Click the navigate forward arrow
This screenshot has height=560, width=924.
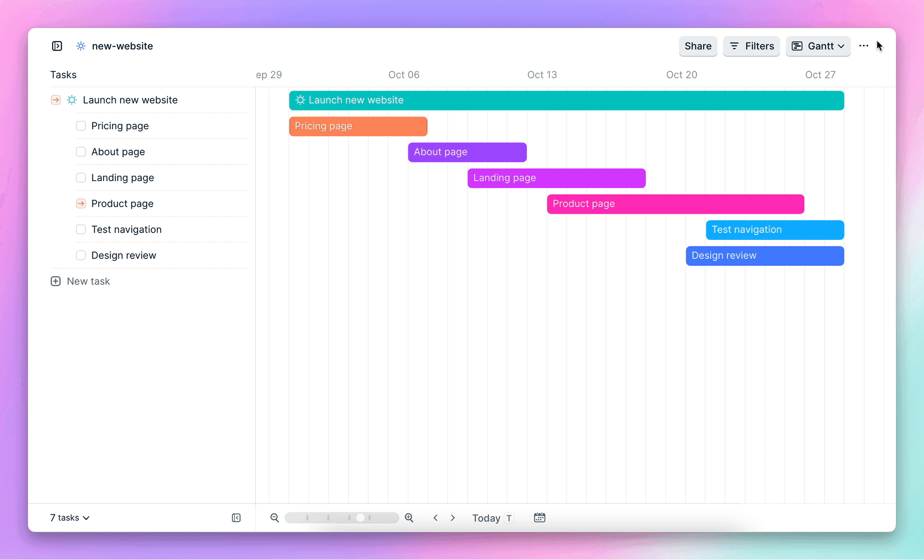(454, 518)
